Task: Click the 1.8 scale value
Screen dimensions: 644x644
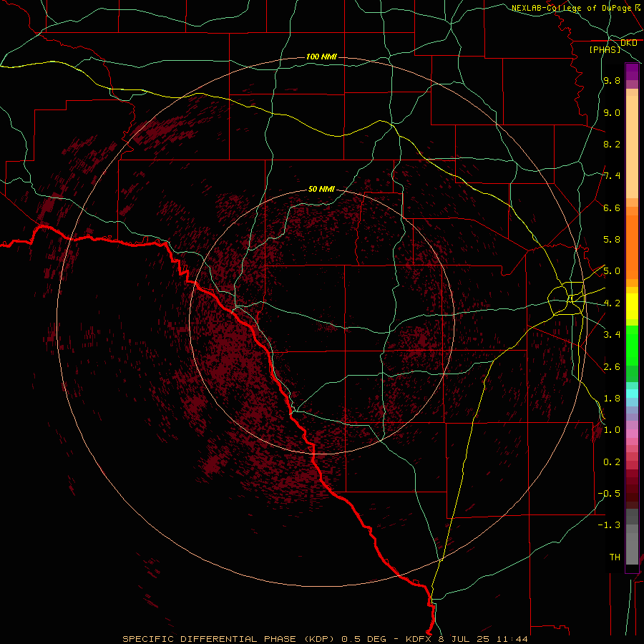Action: click(612, 399)
